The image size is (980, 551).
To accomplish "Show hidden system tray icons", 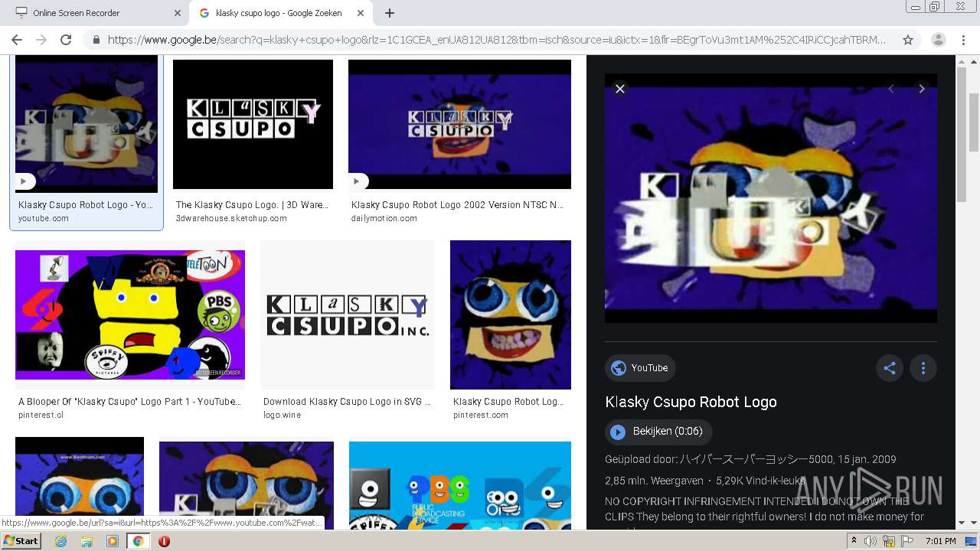I will click(x=854, y=541).
